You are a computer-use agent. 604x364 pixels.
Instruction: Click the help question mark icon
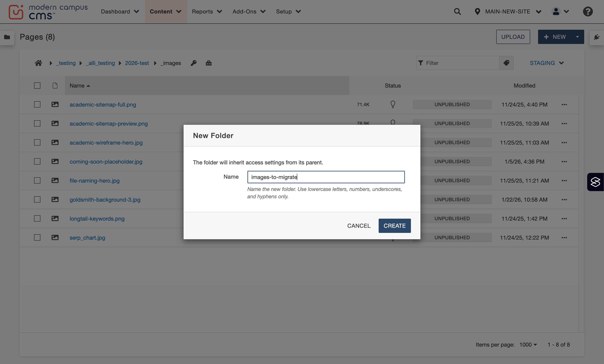(x=588, y=11)
